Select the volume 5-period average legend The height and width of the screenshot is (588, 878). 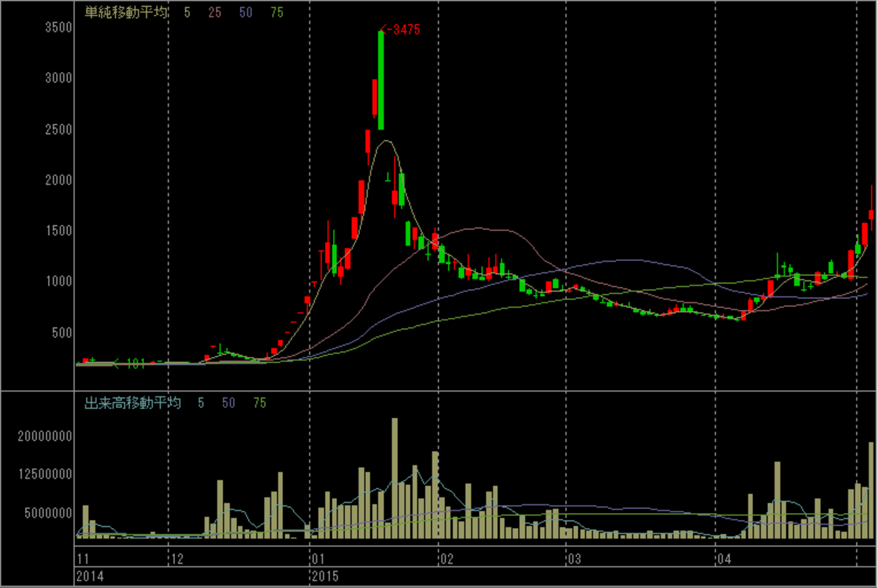click(201, 403)
